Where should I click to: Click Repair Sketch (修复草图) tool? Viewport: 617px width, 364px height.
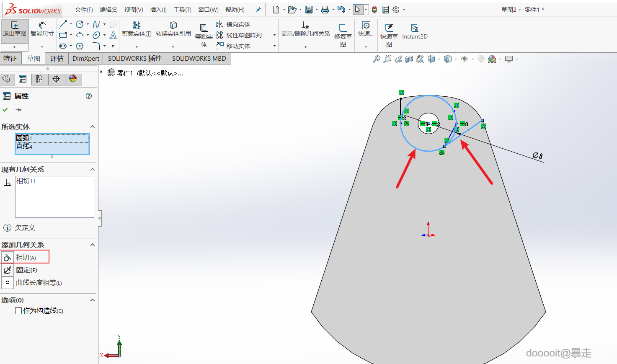pos(343,35)
